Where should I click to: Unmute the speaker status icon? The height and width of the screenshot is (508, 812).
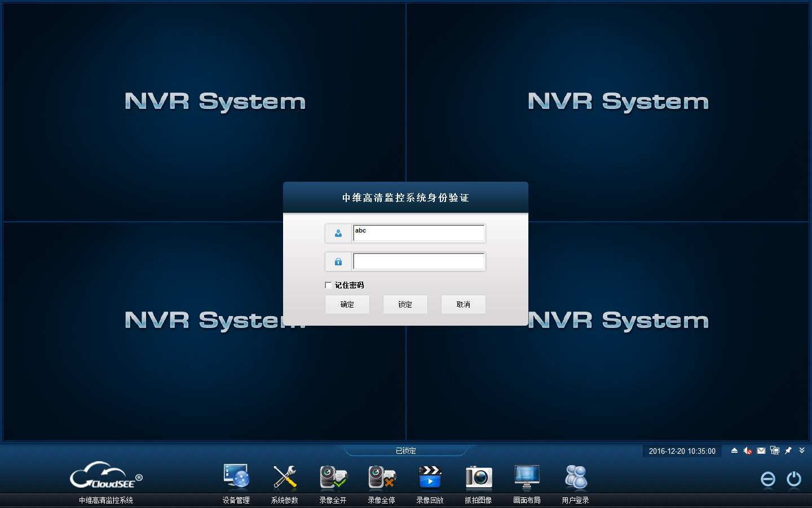748,450
